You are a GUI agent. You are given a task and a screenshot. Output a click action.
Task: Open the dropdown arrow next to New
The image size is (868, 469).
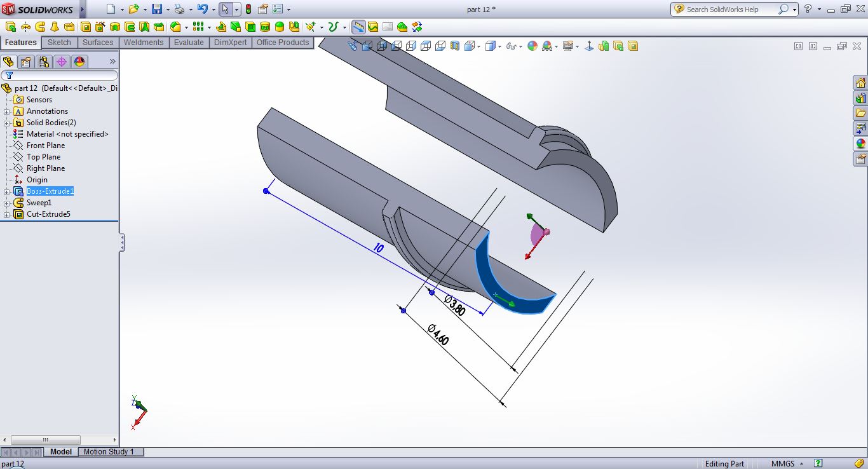click(x=122, y=10)
